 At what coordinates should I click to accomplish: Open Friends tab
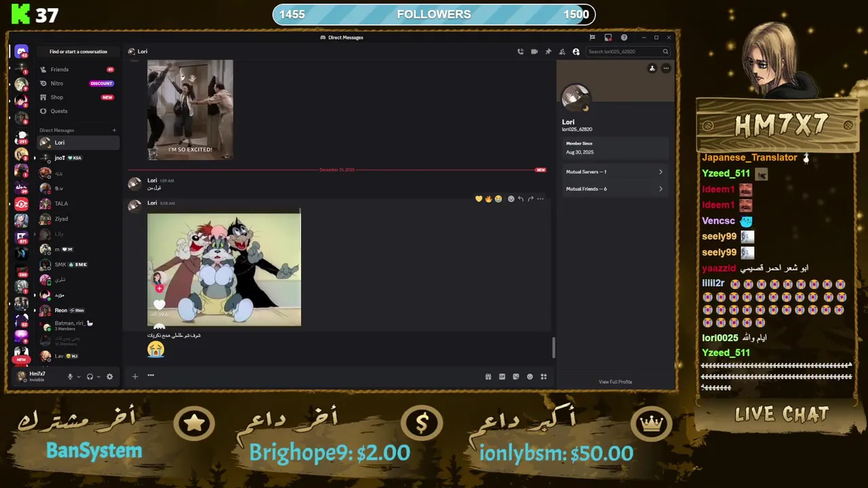click(77, 69)
